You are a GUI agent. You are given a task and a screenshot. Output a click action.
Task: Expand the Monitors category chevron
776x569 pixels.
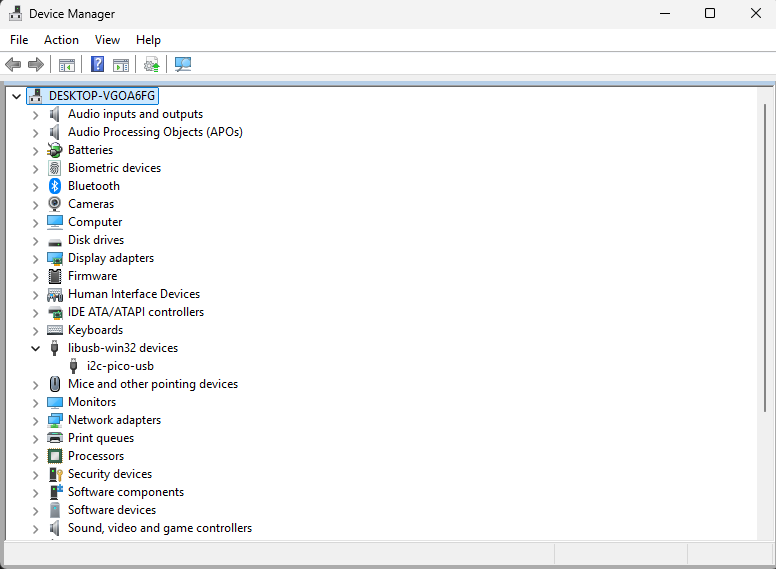[35, 403]
